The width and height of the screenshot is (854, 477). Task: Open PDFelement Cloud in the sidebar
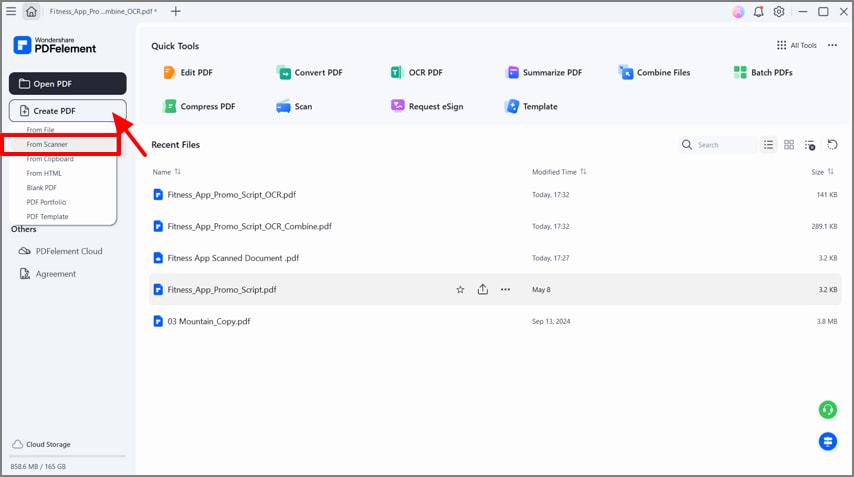point(60,251)
